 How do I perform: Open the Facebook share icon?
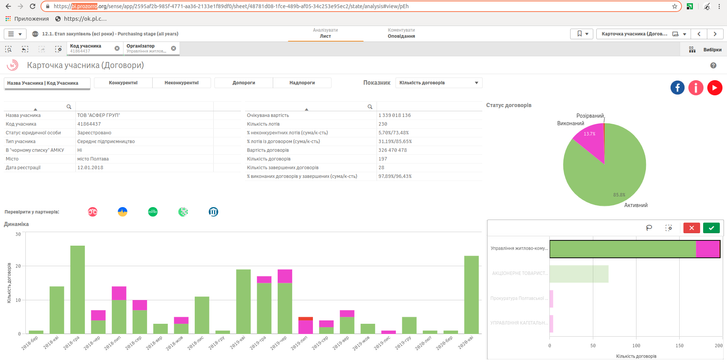pyautogui.click(x=677, y=87)
